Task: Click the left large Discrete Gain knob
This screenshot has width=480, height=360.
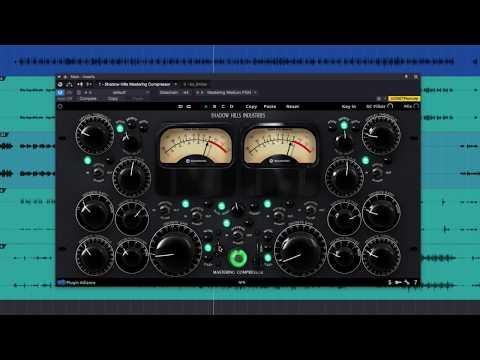Action: pos(176,250)
